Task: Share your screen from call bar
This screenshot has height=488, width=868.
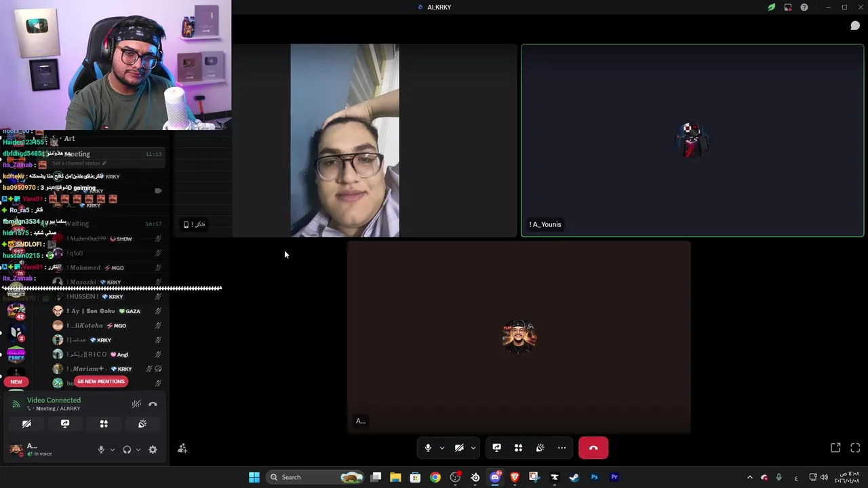Action: 496,448
